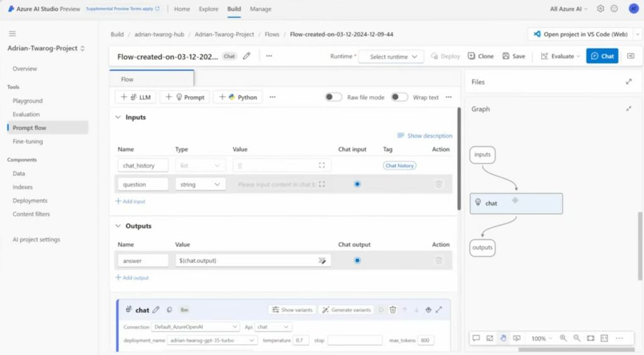Open project in VS Code (Web)
Image resolution: width=644 pixels, height=355 pixels.
pos(580,34)
